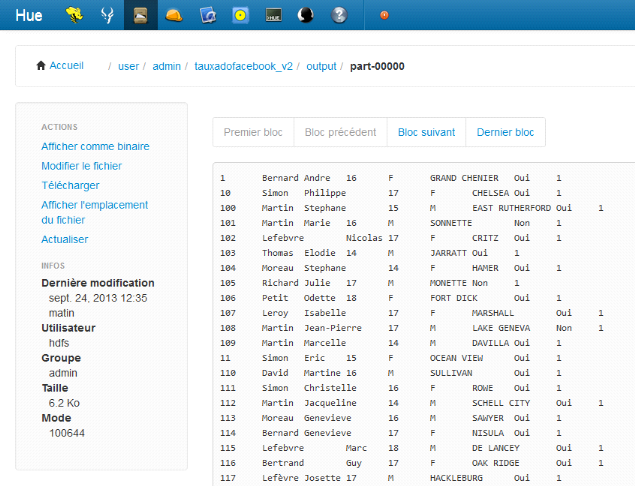
Task: Open the output folder breadcrumb
Action: pyautogui.click(x=319, y=66)
